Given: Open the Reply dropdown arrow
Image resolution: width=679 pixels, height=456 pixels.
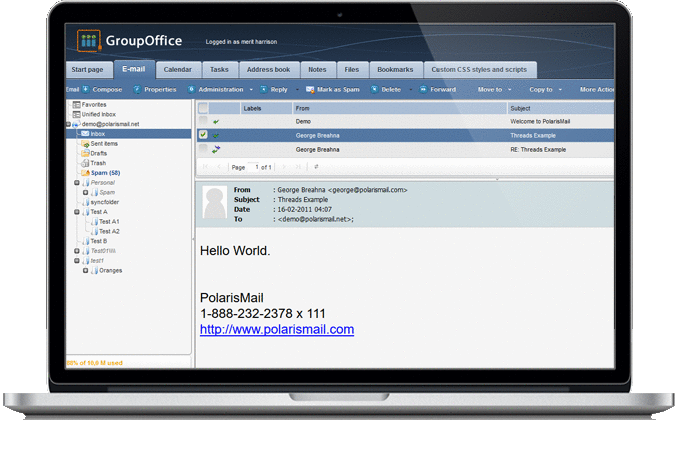Looking at the screenshot, I should pyautogui.click(x=297, y=90).
